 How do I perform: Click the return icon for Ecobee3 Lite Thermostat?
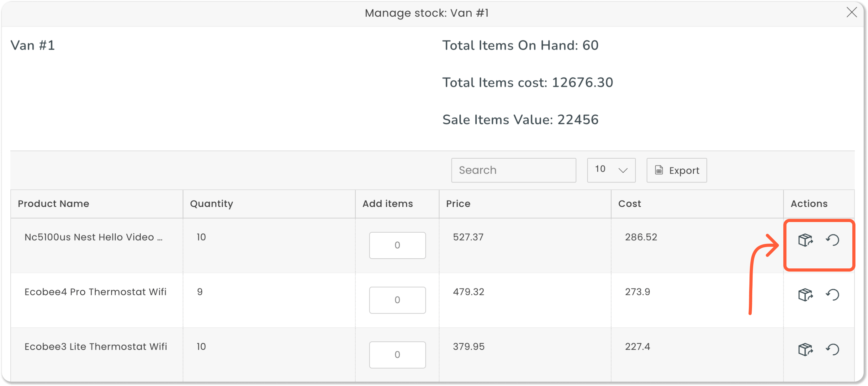pyautogui.click(x=833, y=349)
